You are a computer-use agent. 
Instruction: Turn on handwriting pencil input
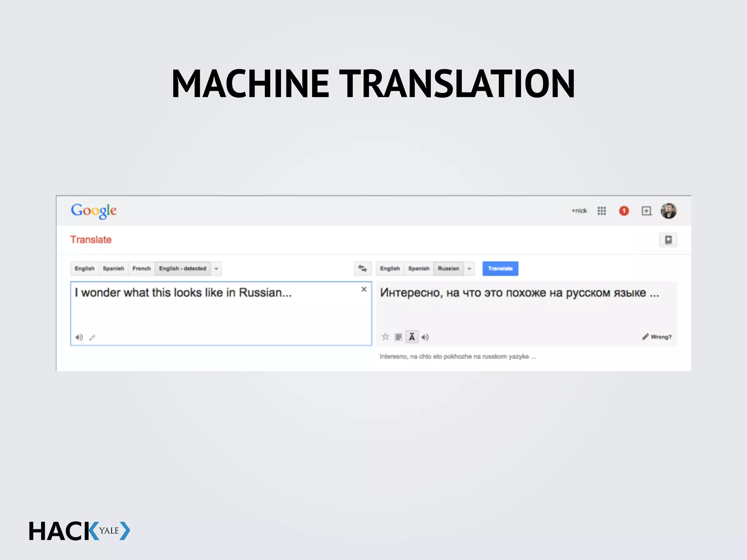point(92,338)
